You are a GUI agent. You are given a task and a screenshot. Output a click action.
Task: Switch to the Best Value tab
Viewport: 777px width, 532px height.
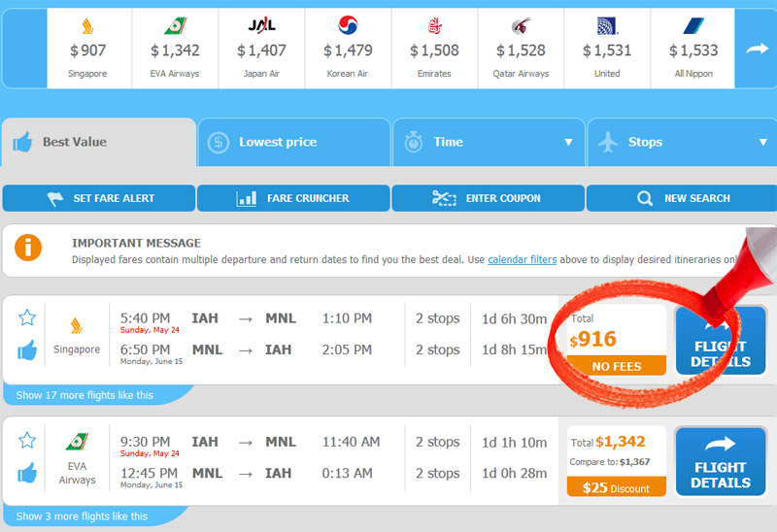coord(99,142)
